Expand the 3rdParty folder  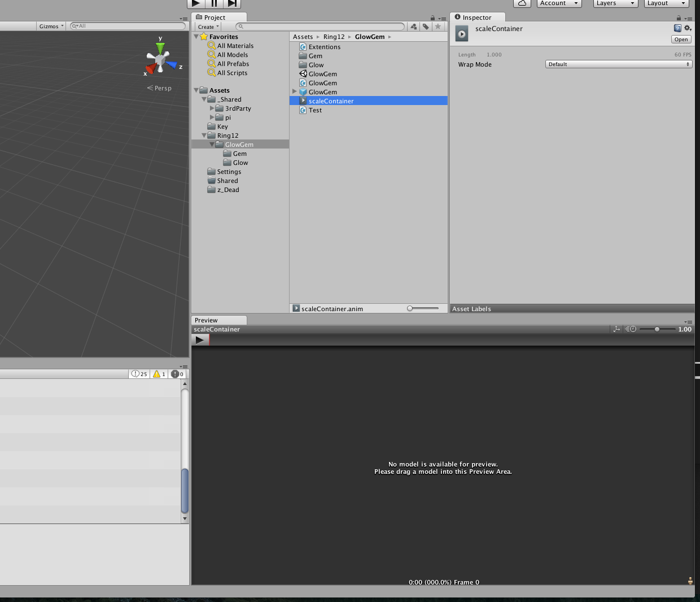coord(212,108)
